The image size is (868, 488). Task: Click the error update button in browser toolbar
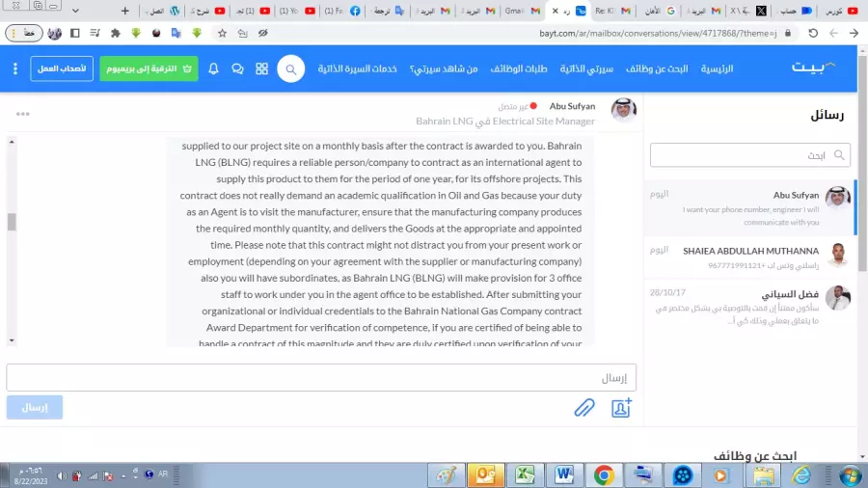point(24,33)
